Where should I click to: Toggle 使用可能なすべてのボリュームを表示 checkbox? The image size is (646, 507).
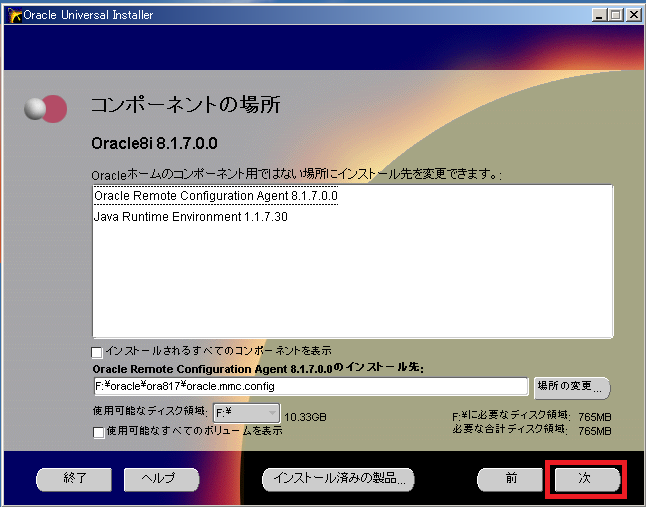(x=99, y=432)
